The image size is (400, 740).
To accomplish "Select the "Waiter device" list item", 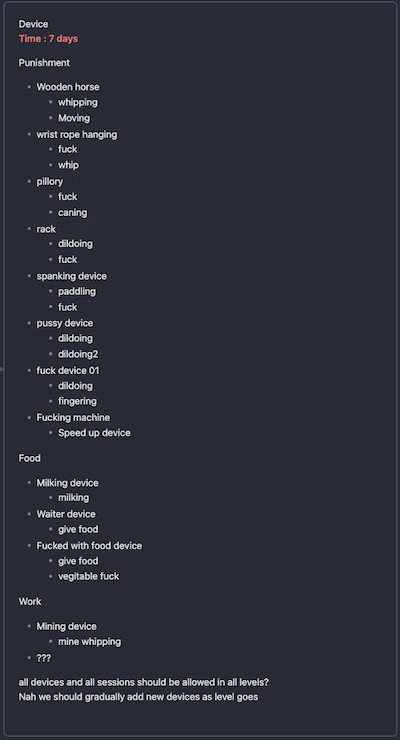I will [x=66, y=514].
